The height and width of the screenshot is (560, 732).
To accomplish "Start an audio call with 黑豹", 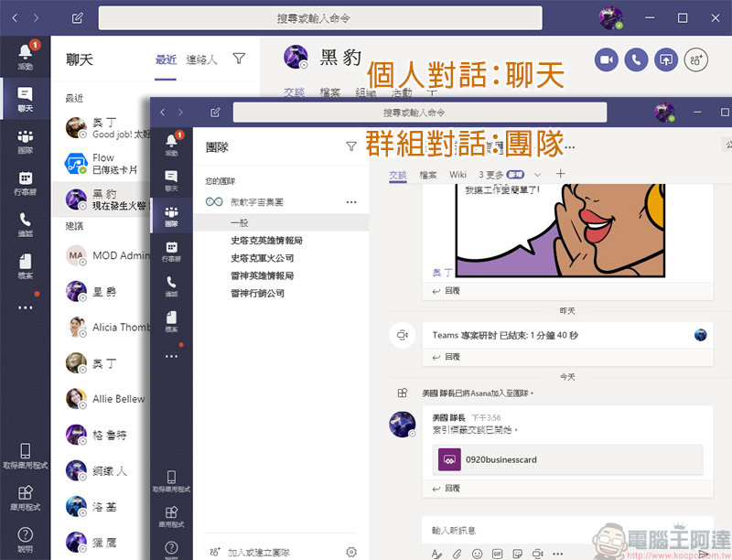I will [636, 59].
